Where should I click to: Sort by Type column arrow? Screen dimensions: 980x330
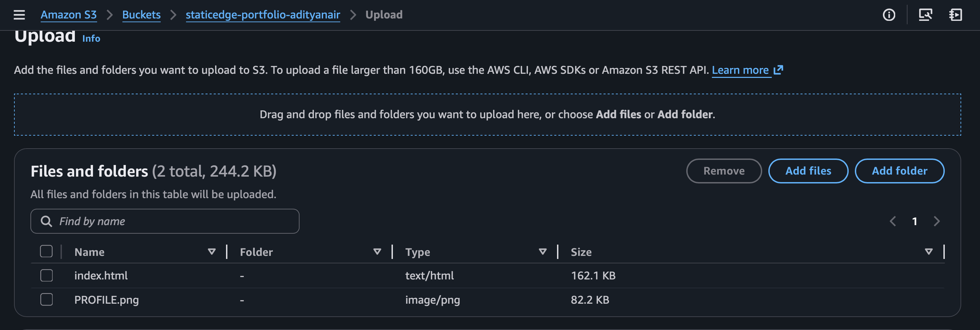(543, 252)
